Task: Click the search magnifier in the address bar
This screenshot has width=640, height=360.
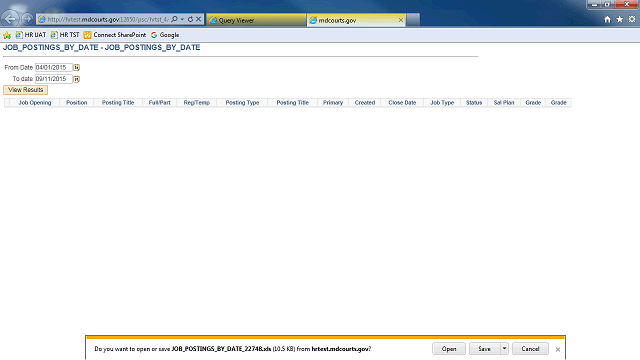Action: coord(174,19)
